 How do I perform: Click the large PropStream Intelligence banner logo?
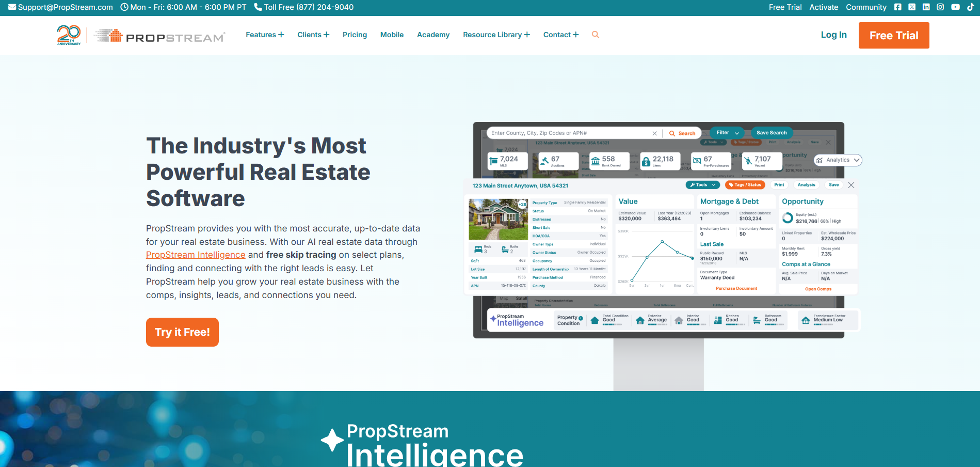[422, 445]
